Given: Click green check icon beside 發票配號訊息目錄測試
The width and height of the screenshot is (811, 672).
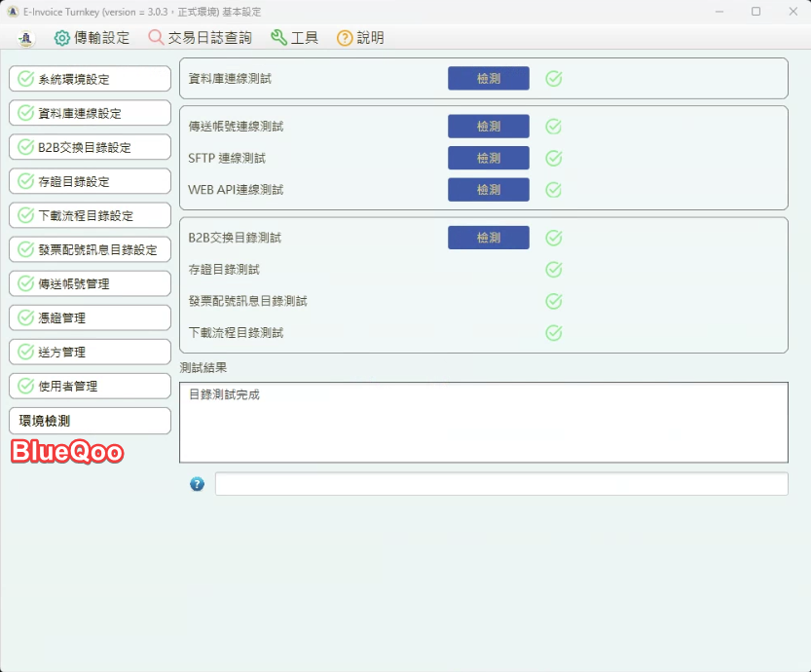Looking at the screenshot, I should (554, 302).
